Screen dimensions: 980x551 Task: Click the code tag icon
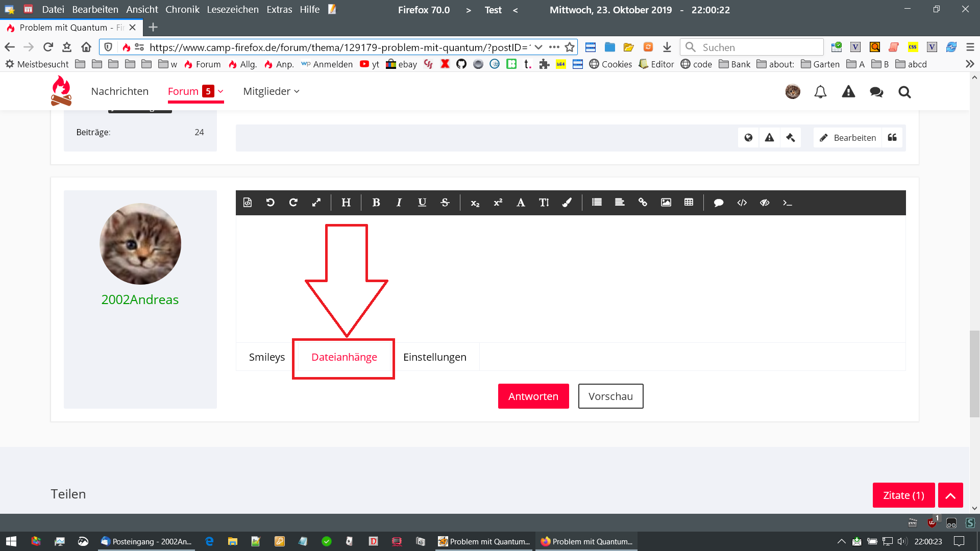tap(742, 203)
